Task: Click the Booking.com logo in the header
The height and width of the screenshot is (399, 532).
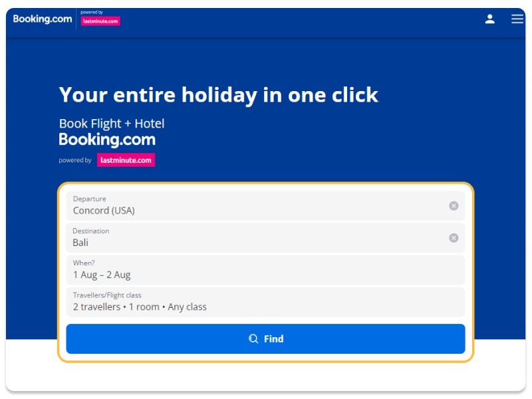Action: coord(41,19)
